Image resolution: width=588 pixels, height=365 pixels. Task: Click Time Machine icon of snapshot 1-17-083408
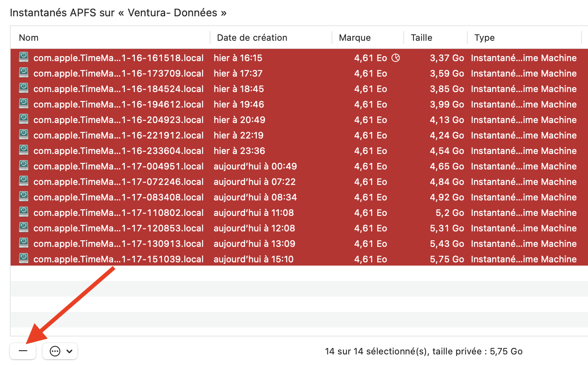(24, 197)
